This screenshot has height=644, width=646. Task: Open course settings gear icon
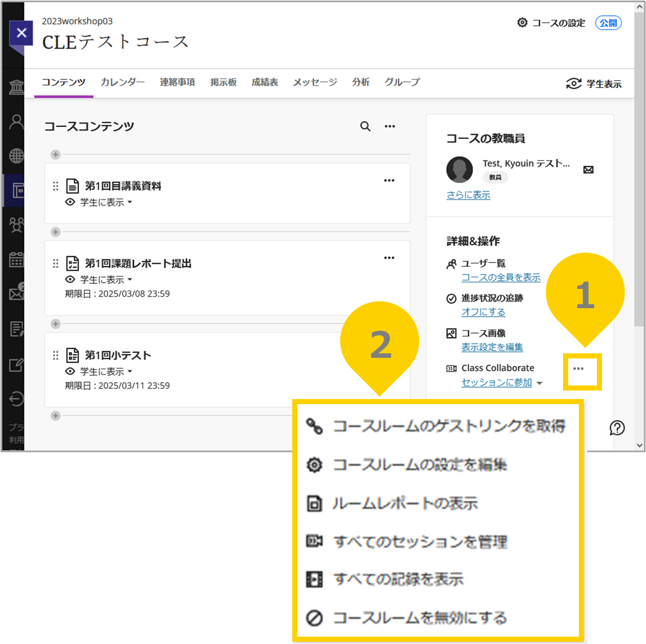522,23
